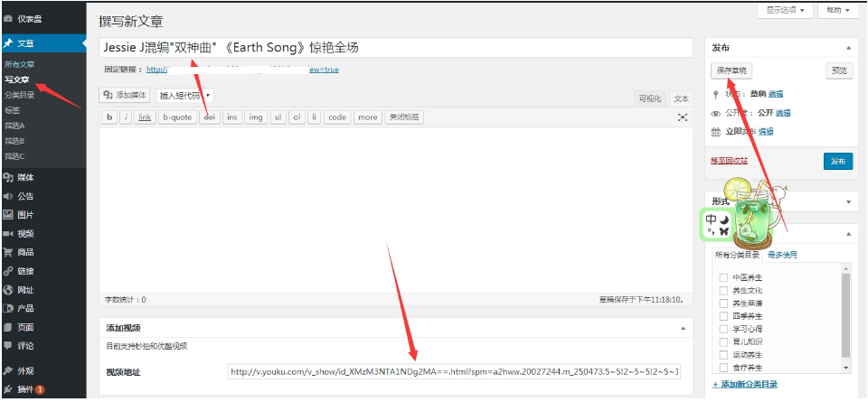Select the 最多使用 most used categories tab

tap(783, 256)
